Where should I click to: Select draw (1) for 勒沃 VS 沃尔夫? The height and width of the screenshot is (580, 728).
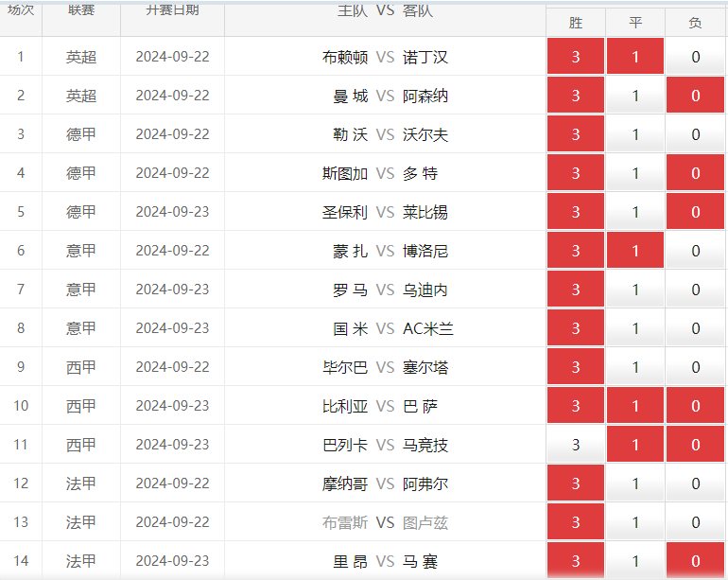pyautogui.click(x=635, y=134)
